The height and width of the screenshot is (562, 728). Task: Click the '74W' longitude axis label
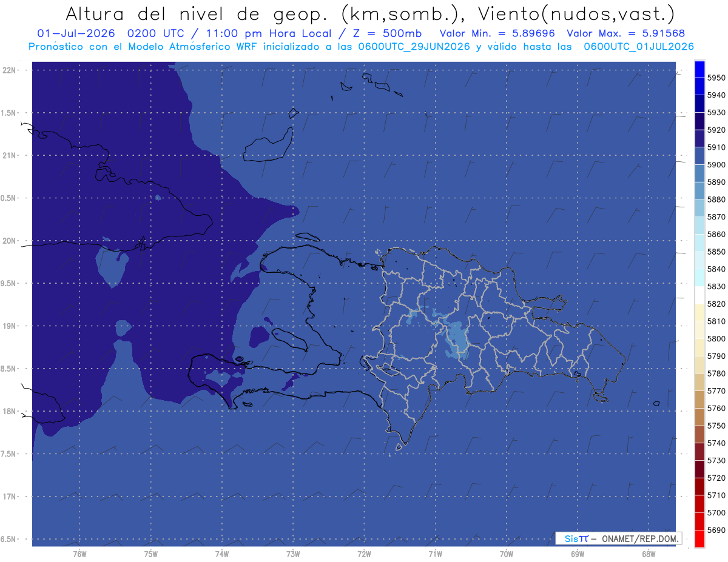(222, 554)
